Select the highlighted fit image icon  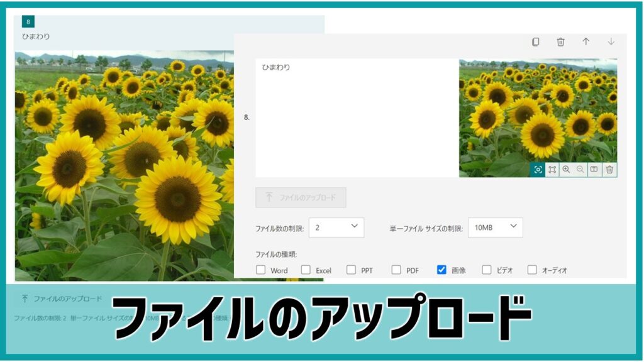click(538, 170)
